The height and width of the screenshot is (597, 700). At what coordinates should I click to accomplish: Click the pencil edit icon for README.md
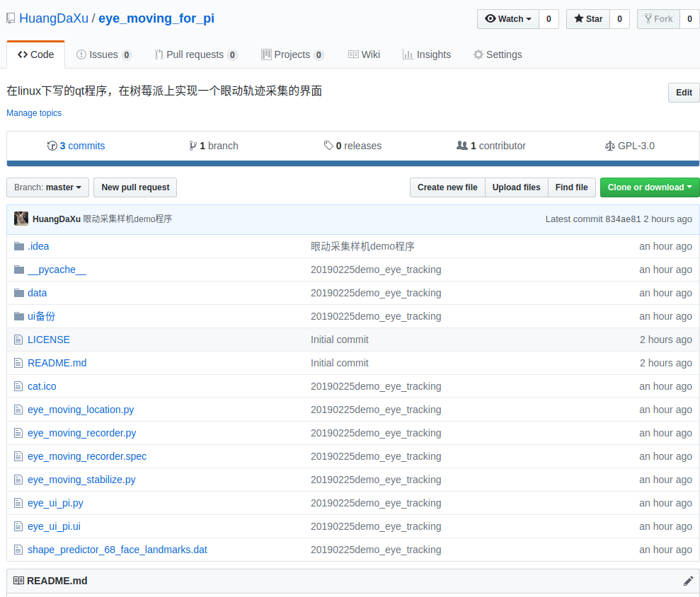click(x=688, y=581)
